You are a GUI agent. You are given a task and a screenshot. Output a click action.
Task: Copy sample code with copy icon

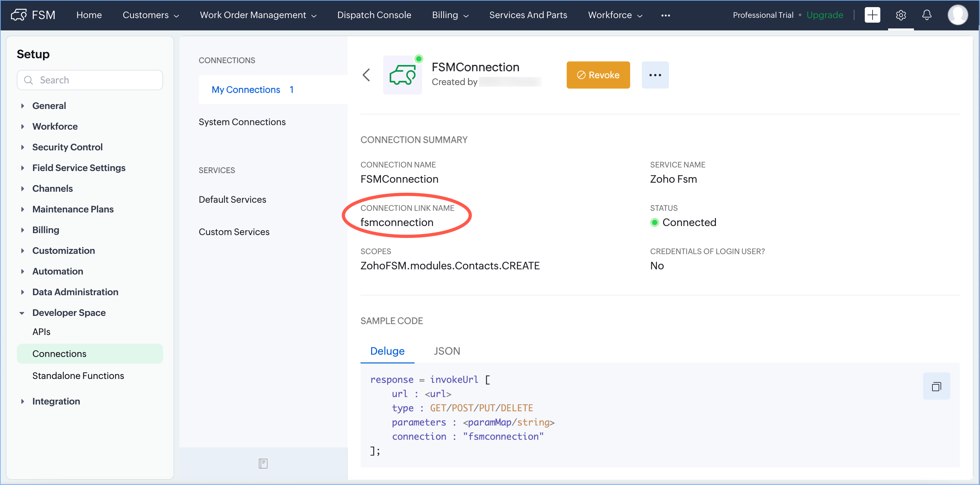pos(936,387)
